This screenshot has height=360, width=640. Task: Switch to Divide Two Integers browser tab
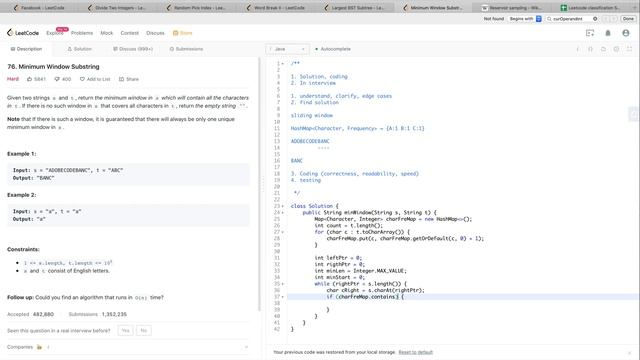click(x=118, y=7)
